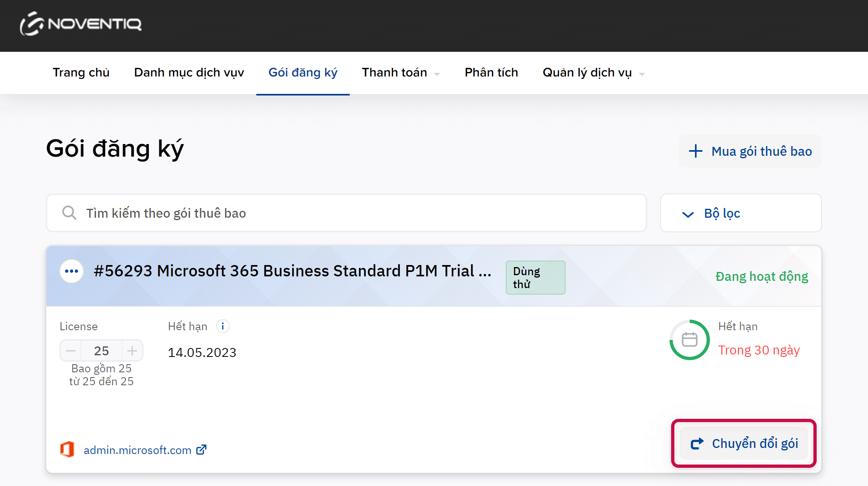Image resolution: width=868 pixels, height=486 pixels.
Task: Increase license count with plus button
Action: (x=132, y=351)
